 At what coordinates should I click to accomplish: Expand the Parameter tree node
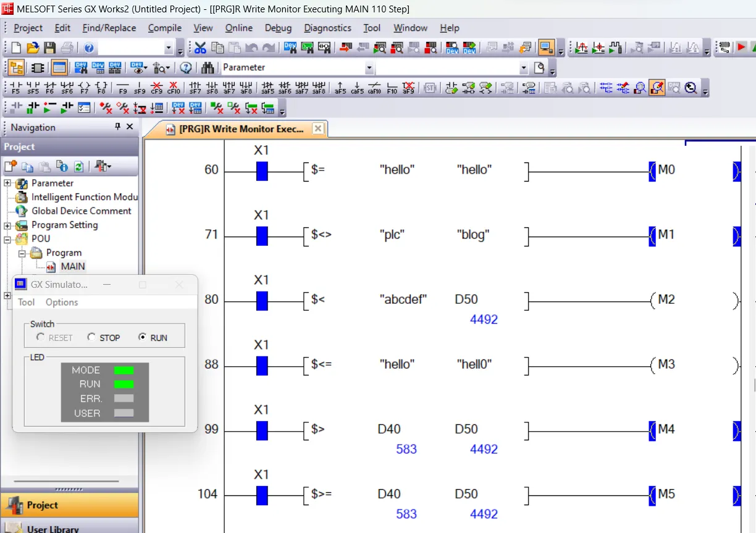(x=7, y=183)
